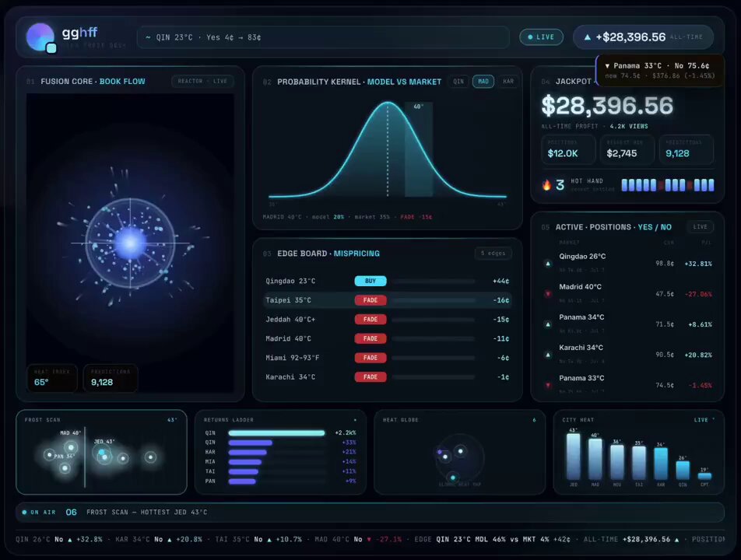
Task: Click BUY on the Qingdao 23°C edge
Action: click(370, 281)
